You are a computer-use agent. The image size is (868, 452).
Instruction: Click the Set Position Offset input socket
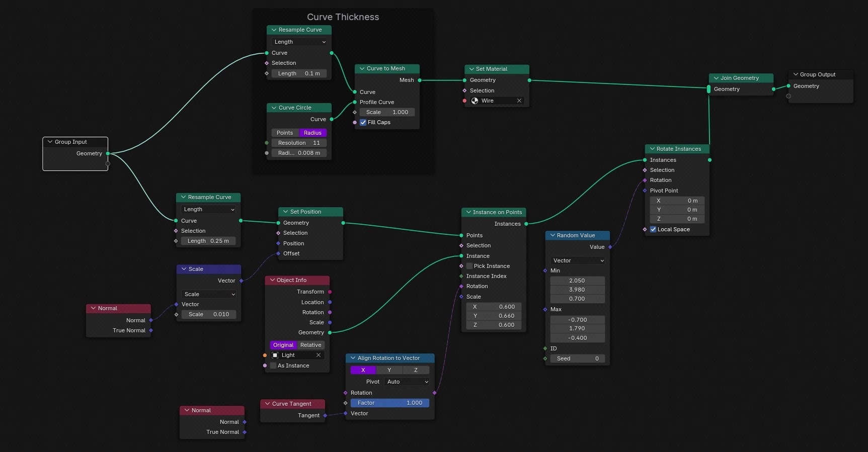pyautogui.click(x=278, y=253)
